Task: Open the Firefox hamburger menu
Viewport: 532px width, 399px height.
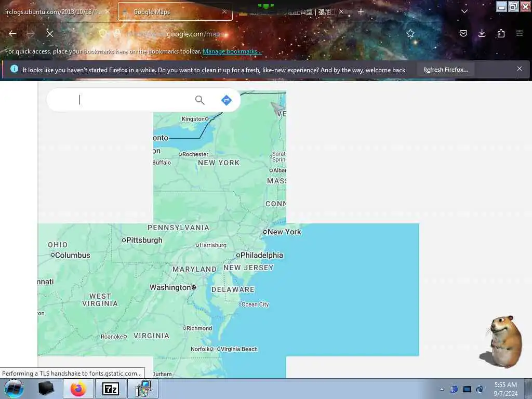Action: pos(520,33)
